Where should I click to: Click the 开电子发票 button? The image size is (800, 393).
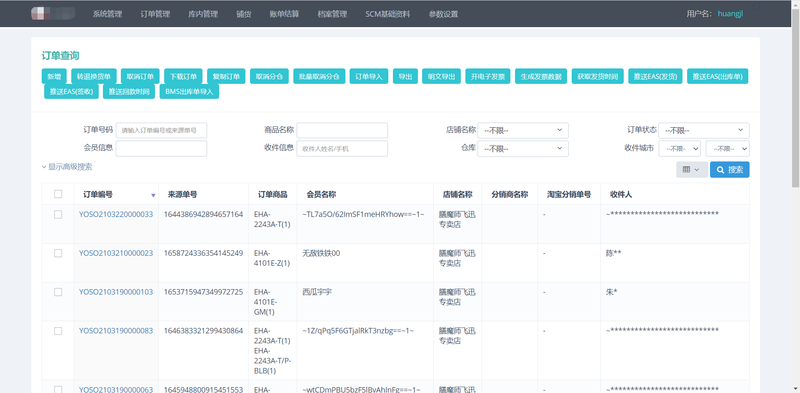[x=488, y=76]
